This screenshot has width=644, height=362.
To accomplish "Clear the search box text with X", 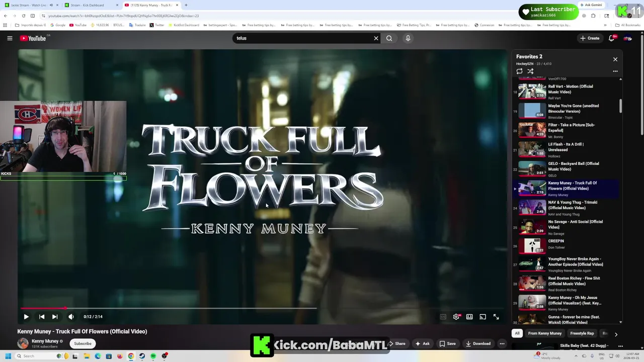I will 376,38.
